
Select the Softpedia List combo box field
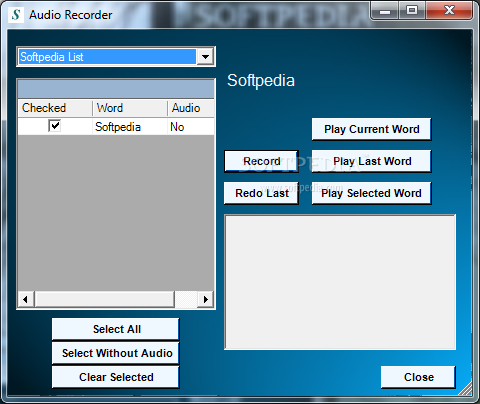click(x=116, y=57)
